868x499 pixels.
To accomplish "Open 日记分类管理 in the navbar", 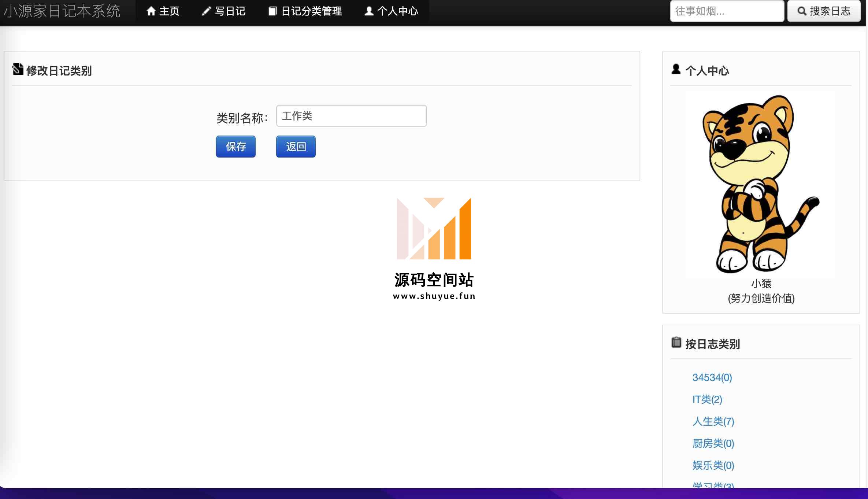I will tap(305, 11).
